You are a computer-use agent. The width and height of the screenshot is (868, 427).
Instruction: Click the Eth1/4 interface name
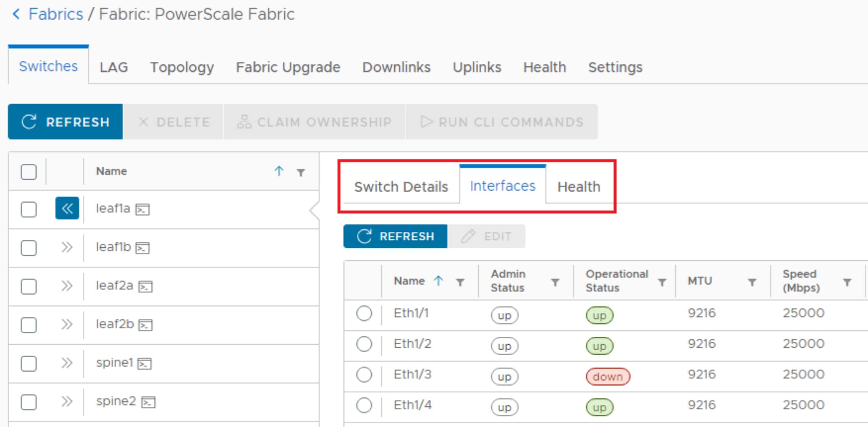[x=412, y=405]
